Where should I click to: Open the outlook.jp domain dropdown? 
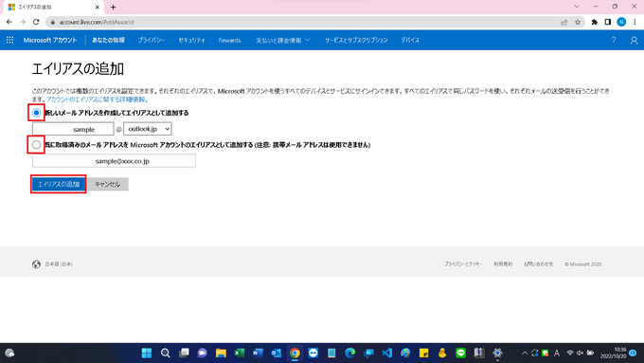click(x=148, y=129)
